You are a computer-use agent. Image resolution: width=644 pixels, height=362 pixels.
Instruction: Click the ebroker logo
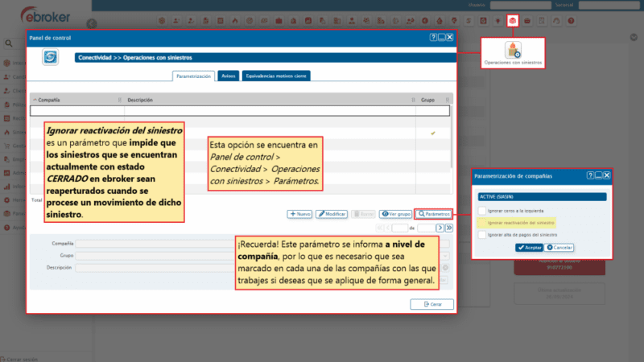tap(45, 15)
